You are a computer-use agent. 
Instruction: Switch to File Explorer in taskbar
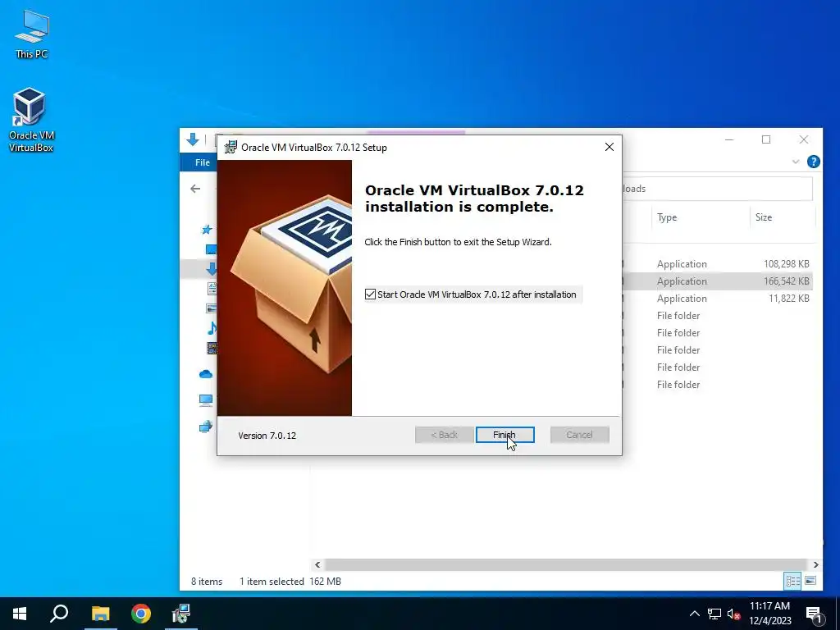coord(100,614)
